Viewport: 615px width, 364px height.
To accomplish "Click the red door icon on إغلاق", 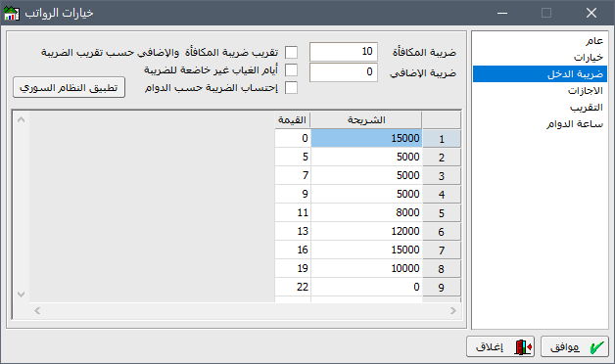I will (523, 347).
